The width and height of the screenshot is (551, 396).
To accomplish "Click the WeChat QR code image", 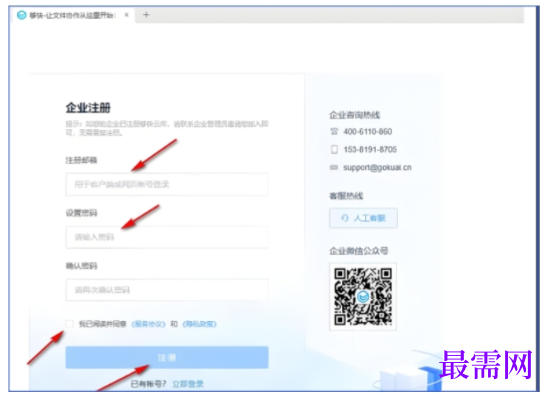I will (x=363, y=297).
